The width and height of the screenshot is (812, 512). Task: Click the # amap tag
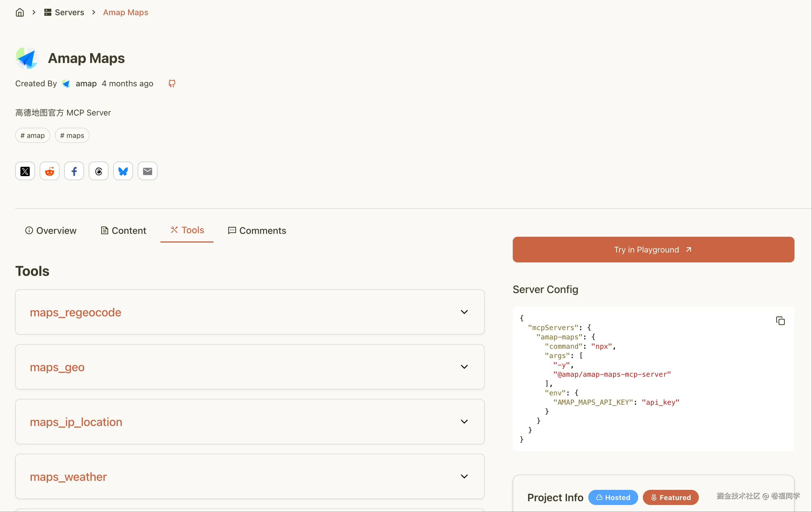click(32, 136)
